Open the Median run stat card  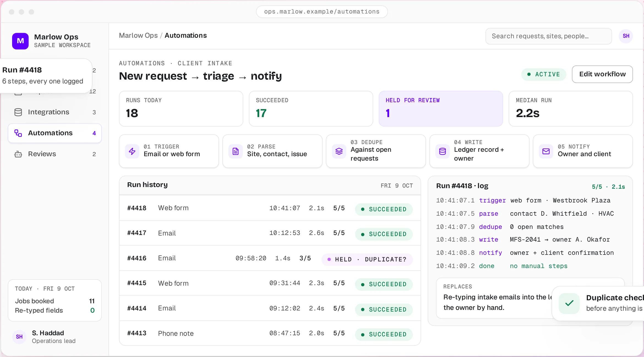click(x=571, y=109)
